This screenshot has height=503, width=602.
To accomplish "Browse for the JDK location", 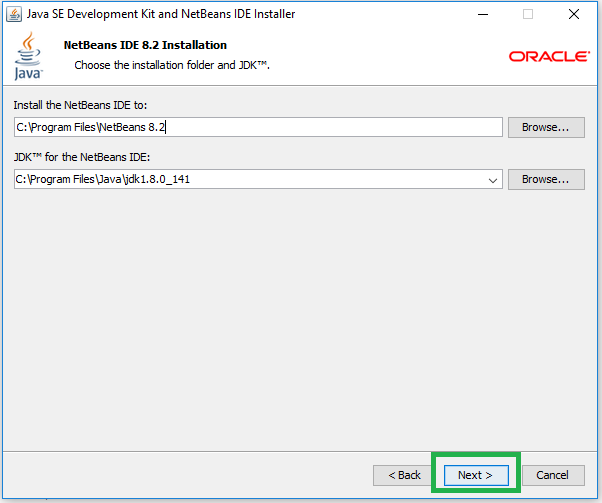I will pyautogui.click(x=546, y=179).
